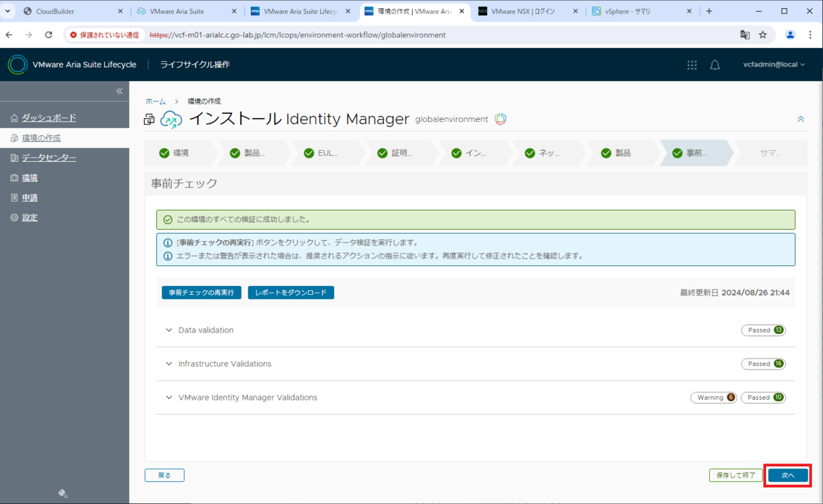Open 環境の作成 in the sidebar
Viewport: 823px width, 504px height.
point(41,138)
